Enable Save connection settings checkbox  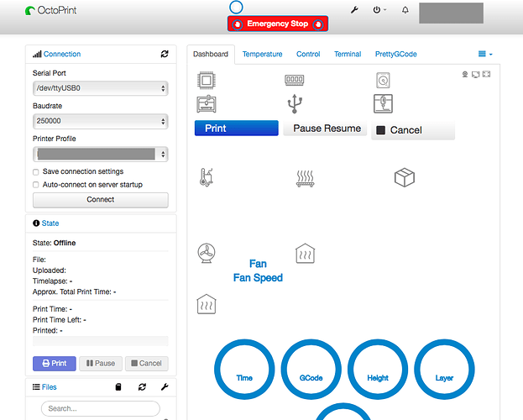[x=36, y=172]
